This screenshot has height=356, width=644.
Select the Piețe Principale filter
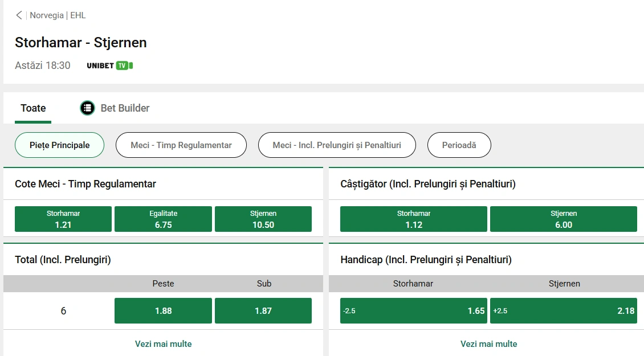60,145
